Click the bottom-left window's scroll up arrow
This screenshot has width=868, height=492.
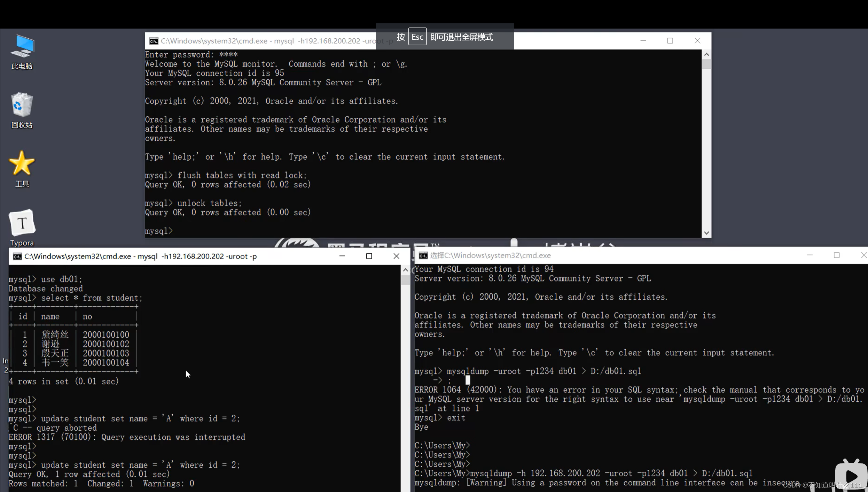[x=405, y=270]
